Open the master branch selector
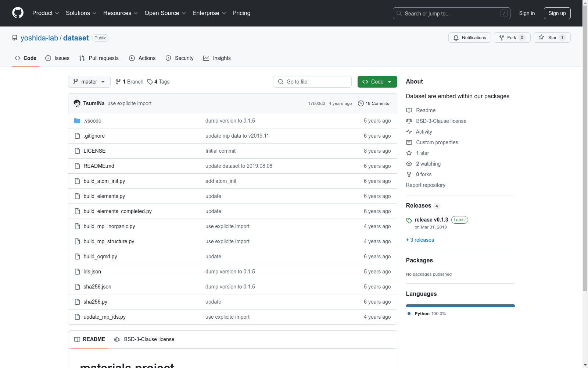Viewport: 588px width, 368px height. coord(89,82)
